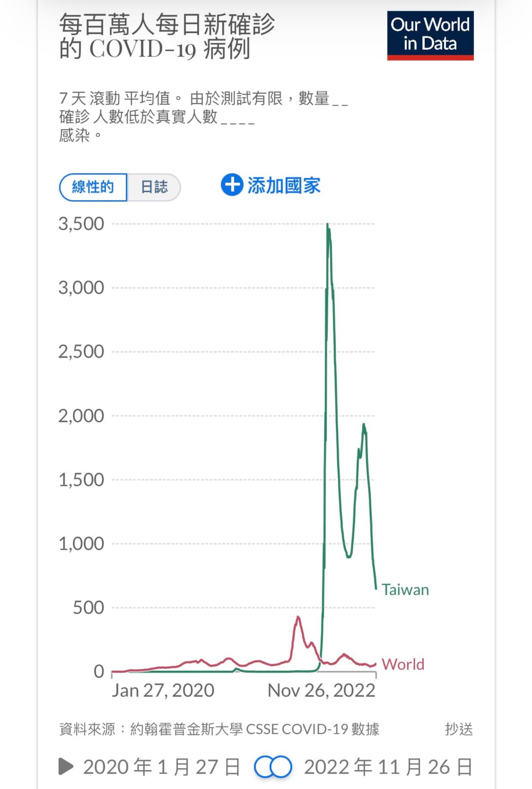Click the timeline slider start handle
Viewport: 532px width, 789px height.
point(264,766)
